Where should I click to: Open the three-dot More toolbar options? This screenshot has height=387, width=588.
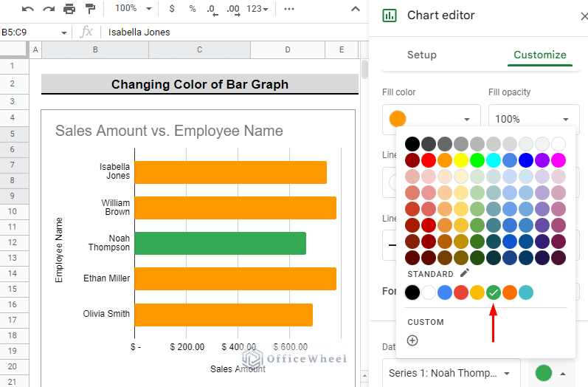(289, 9)
